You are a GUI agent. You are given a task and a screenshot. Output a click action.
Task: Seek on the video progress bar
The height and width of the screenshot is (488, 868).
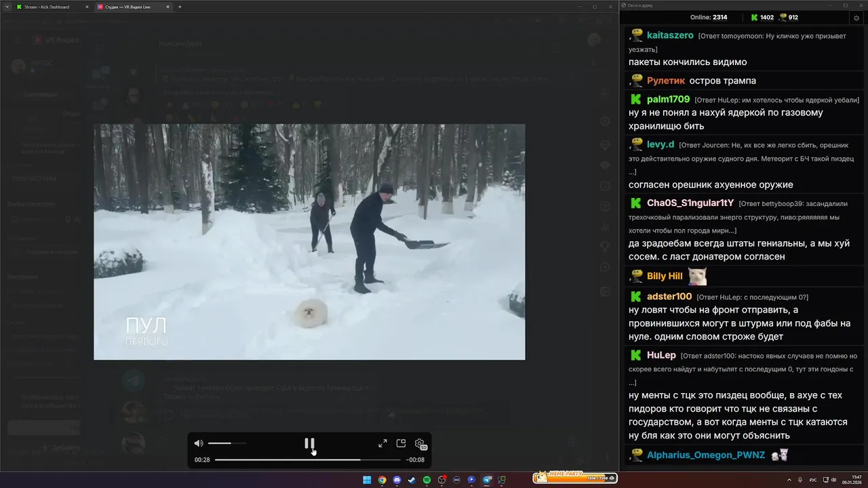click(309, 460)
